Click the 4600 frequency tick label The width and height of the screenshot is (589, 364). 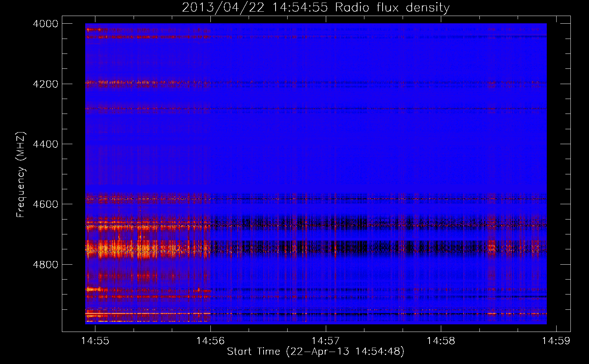[46, 204]
